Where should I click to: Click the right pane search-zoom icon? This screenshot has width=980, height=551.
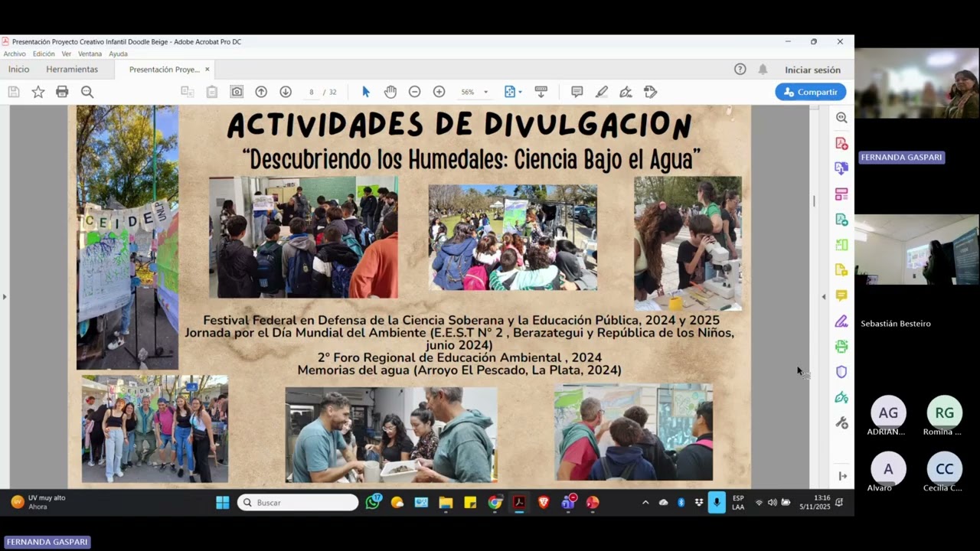841,118
